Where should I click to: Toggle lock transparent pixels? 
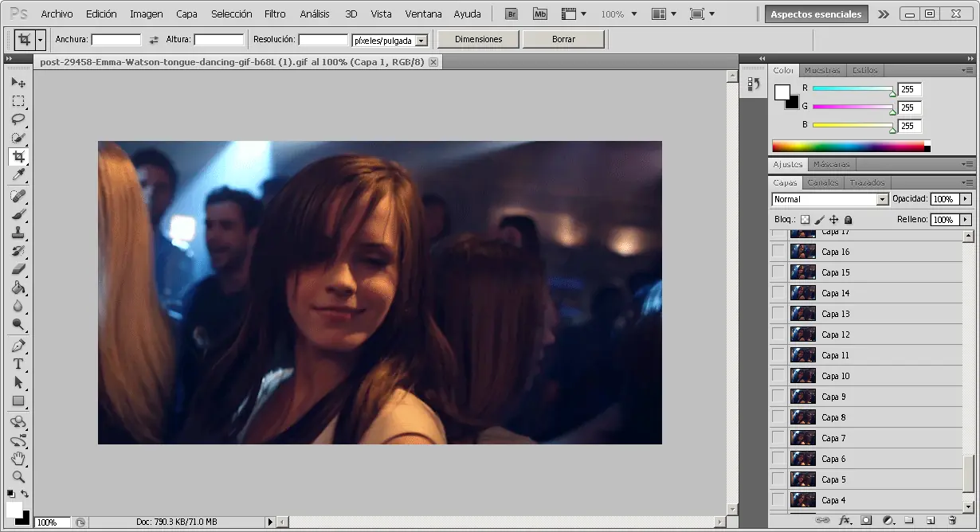coord(805,220)
